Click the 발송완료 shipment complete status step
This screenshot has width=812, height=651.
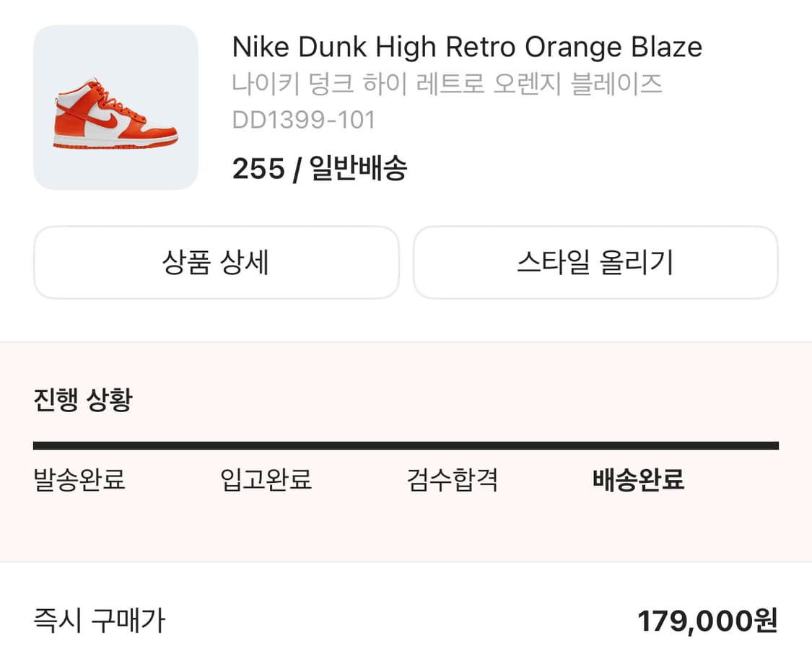click(x=79, y=480)
